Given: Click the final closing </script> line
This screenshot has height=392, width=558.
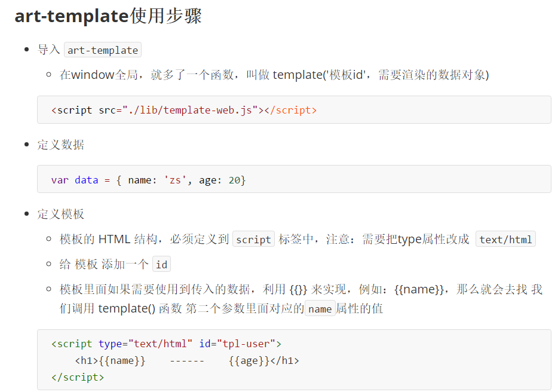Looking at the screenshot, I should (78, 377).
